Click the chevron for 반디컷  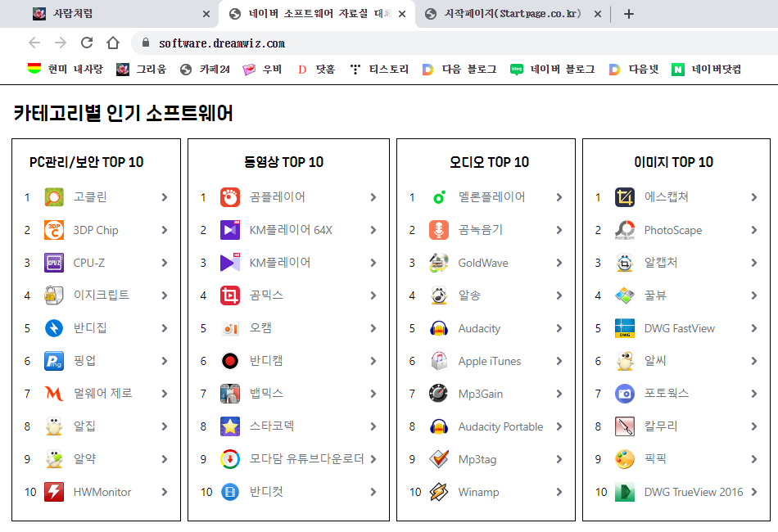(x=373, y=492)
